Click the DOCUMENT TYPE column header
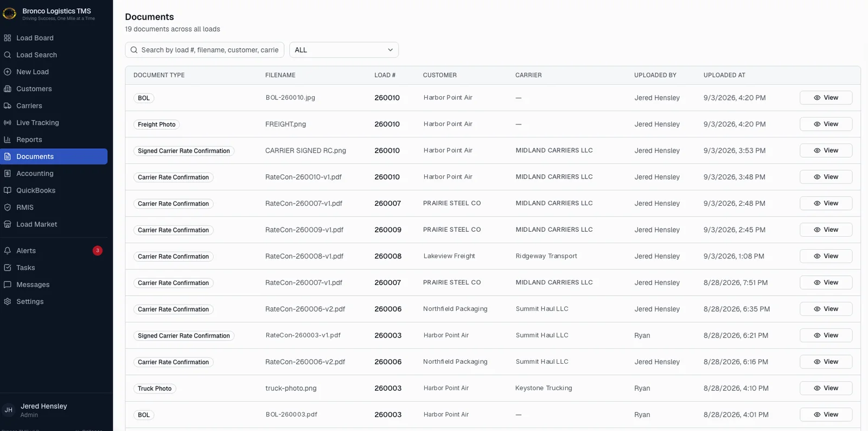This screenshot has width=868, height=431. (159, 75)
